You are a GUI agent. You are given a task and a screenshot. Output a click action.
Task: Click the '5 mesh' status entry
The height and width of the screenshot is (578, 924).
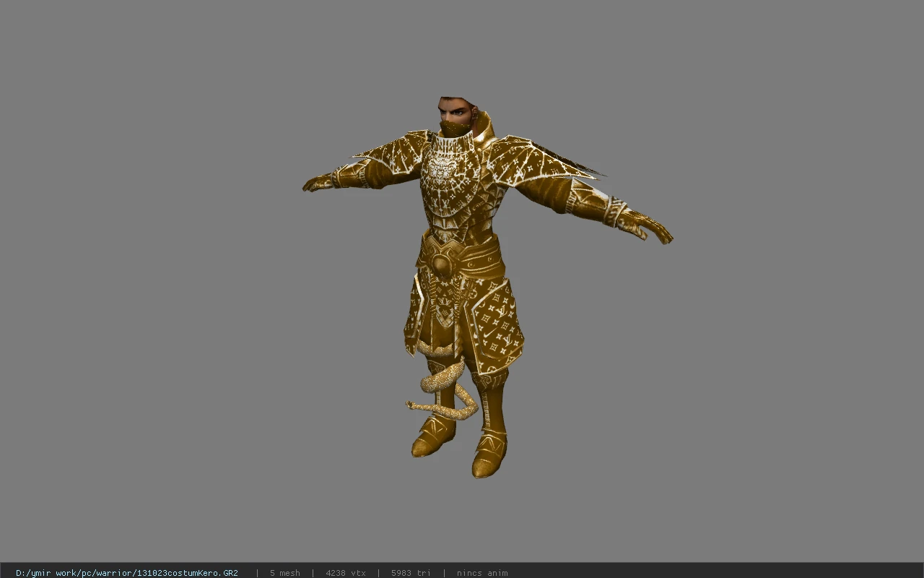285,573
